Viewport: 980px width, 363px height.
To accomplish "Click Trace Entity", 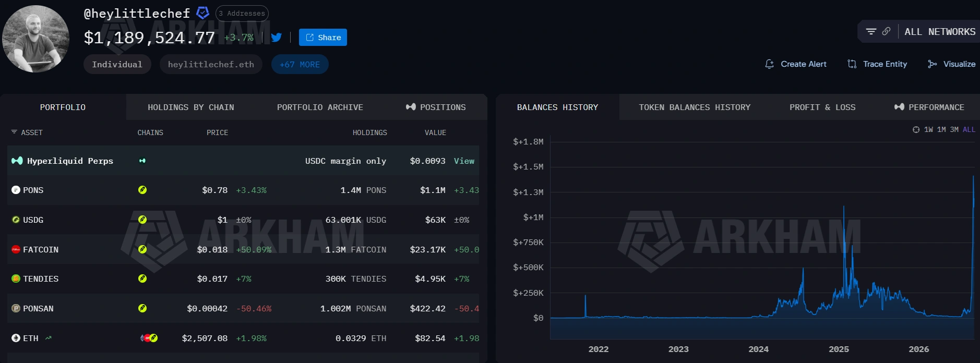I will [x=877, y=64].
